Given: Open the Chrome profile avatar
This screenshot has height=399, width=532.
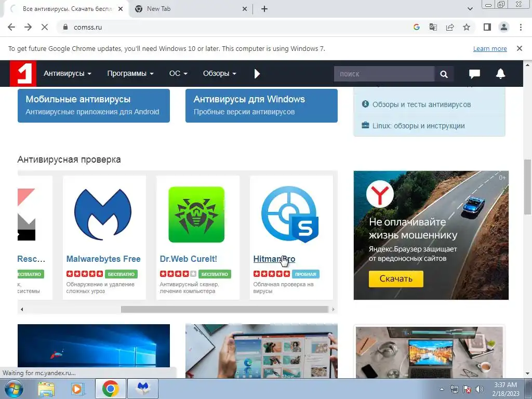Looking at the screenshot, I should click(x=504, y=27).
